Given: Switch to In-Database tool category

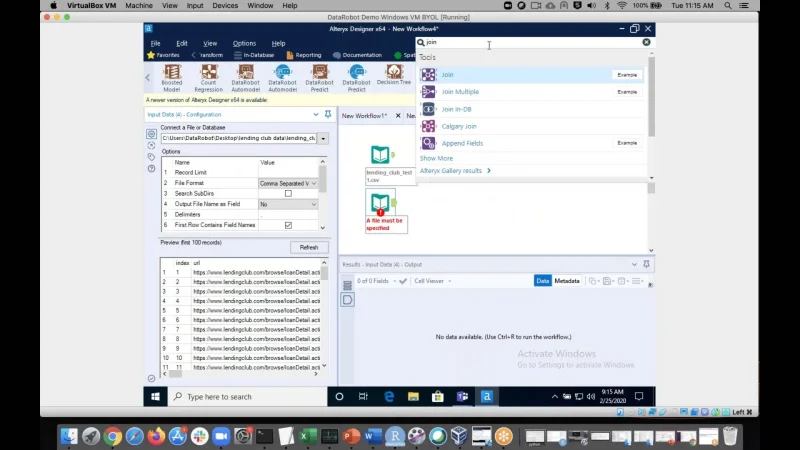Looking at the screenshot, I should (254, 55).
